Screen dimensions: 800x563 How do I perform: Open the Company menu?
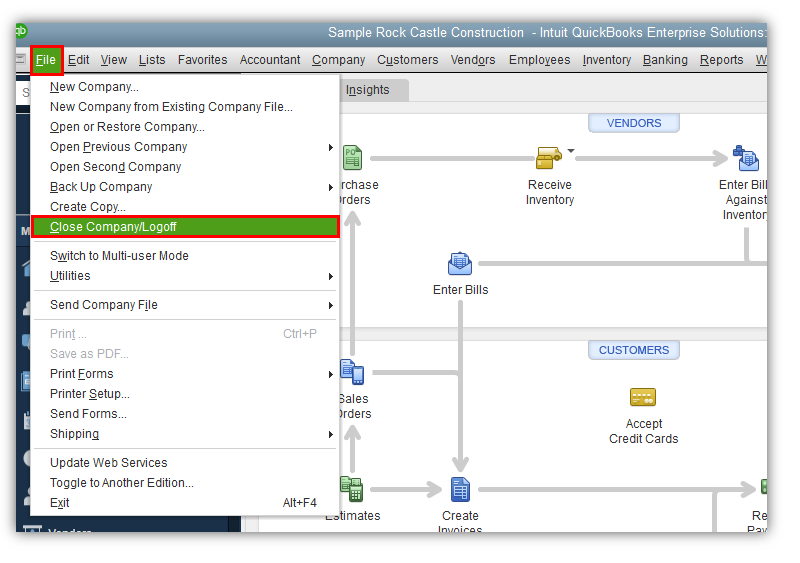tap(338, 60)
